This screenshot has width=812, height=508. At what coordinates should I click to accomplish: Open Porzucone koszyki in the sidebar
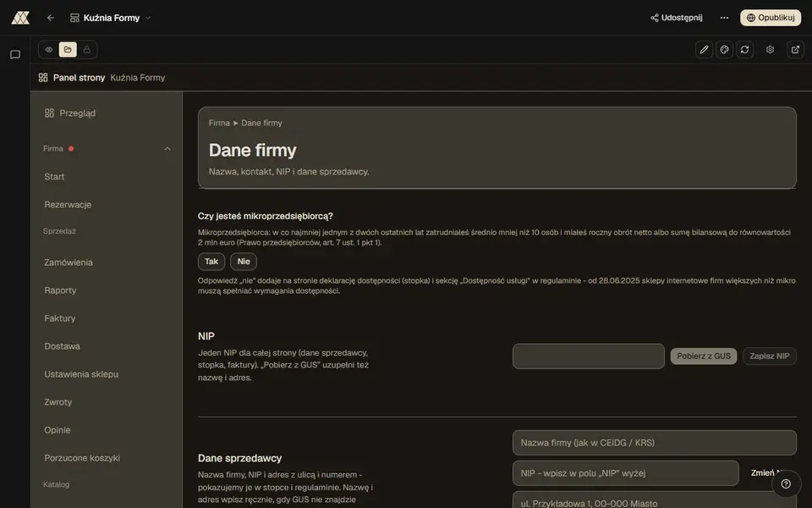107,458
